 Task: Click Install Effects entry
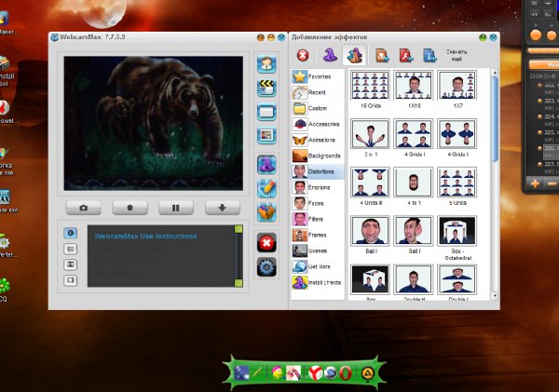pos(318,282)
